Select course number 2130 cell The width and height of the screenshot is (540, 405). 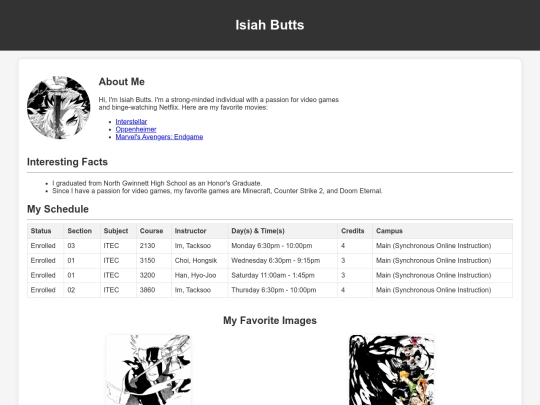154,246
